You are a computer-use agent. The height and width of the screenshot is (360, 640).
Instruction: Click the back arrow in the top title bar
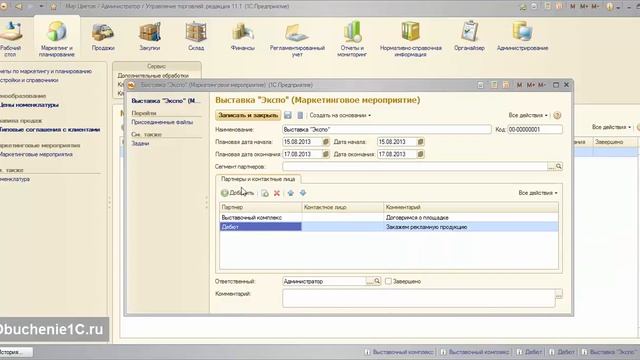pos(18,7)
